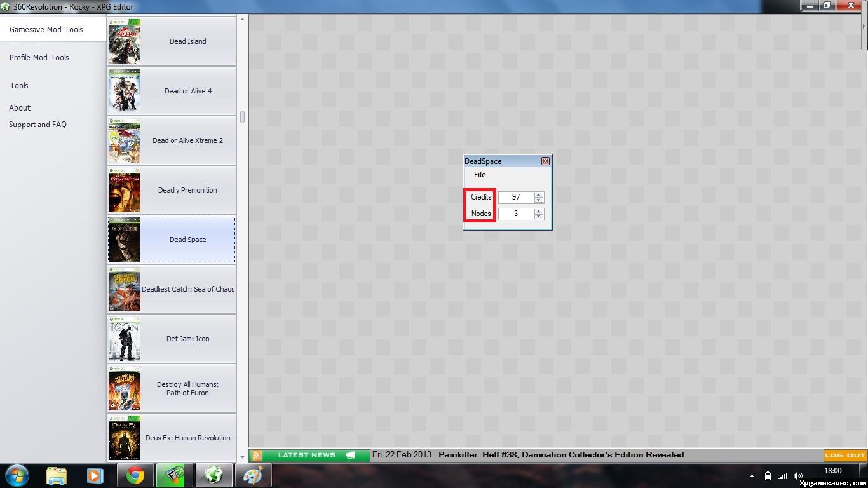
Task: Click the LOG OUT button
Action: [x=844, y=456]
